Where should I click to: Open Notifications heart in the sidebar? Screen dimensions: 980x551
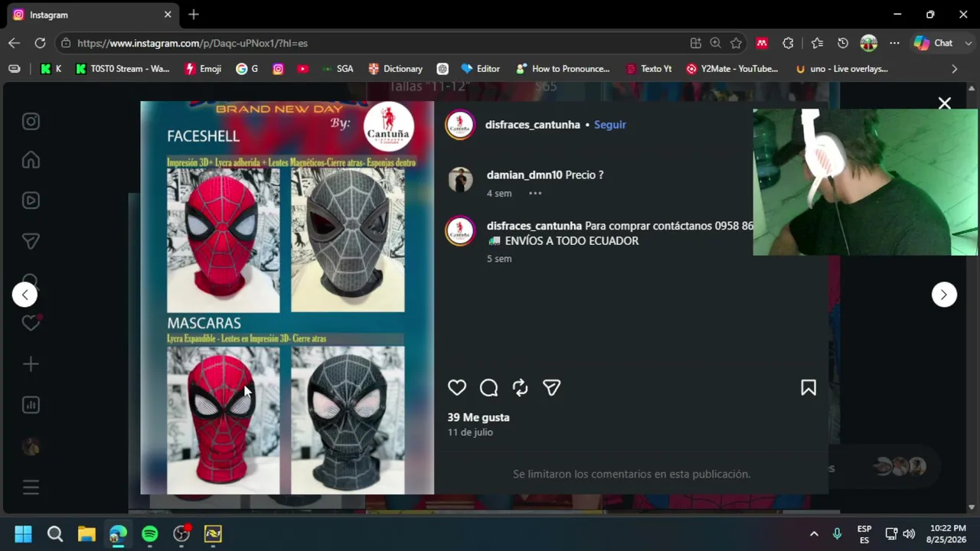31,323
